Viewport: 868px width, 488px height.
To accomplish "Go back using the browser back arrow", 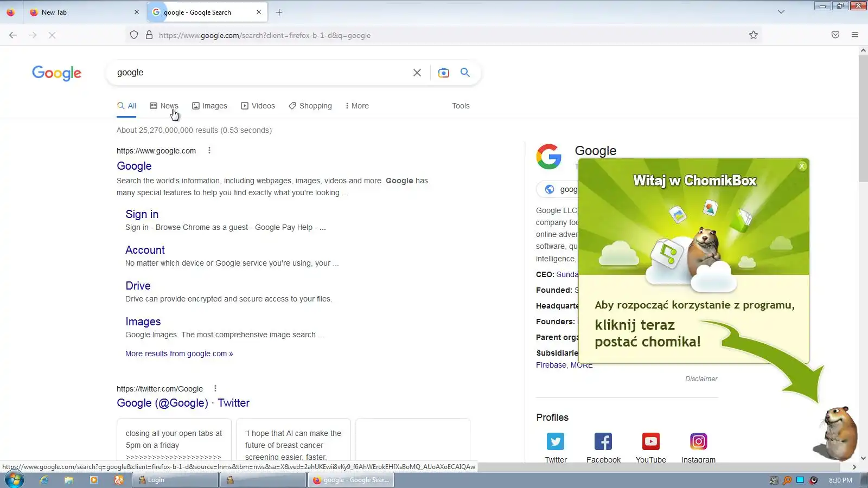I will 13,35.
